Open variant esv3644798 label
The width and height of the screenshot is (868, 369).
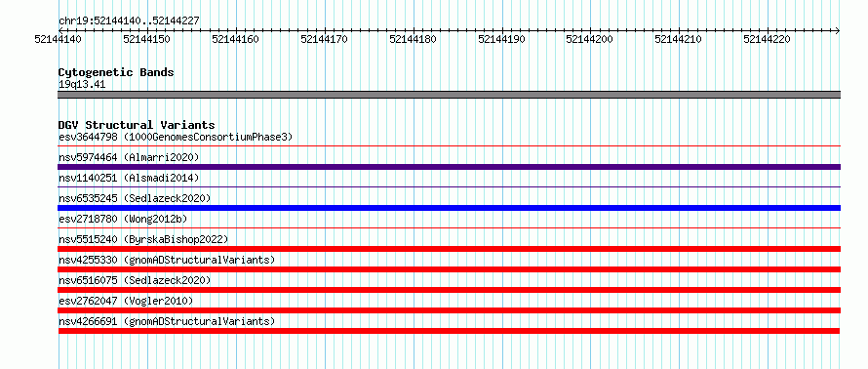[x=176, y=137]
